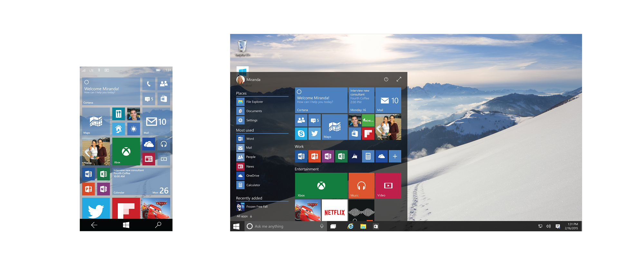Expand the Start menu to full screen

coord(399,79)
